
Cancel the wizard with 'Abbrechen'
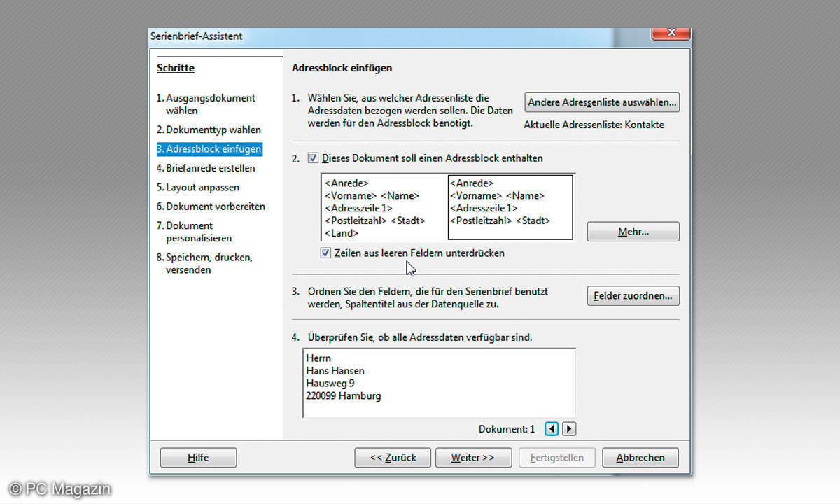click(640, 458)
